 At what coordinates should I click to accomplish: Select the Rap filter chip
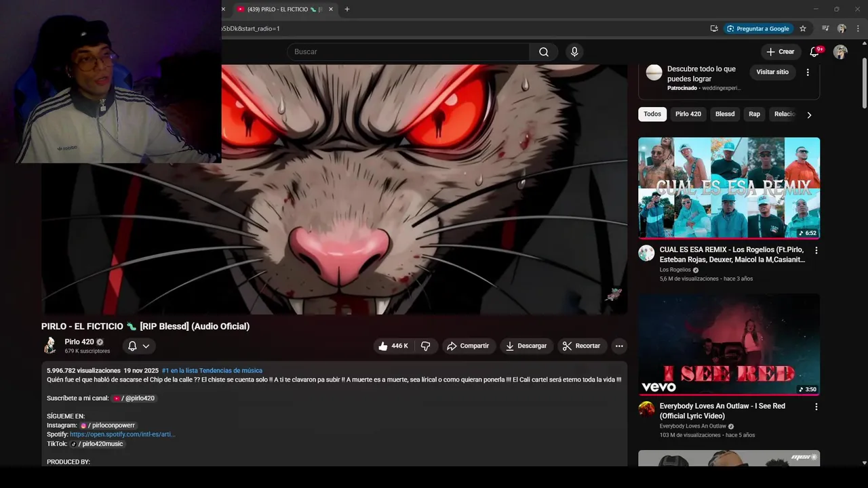754,114
